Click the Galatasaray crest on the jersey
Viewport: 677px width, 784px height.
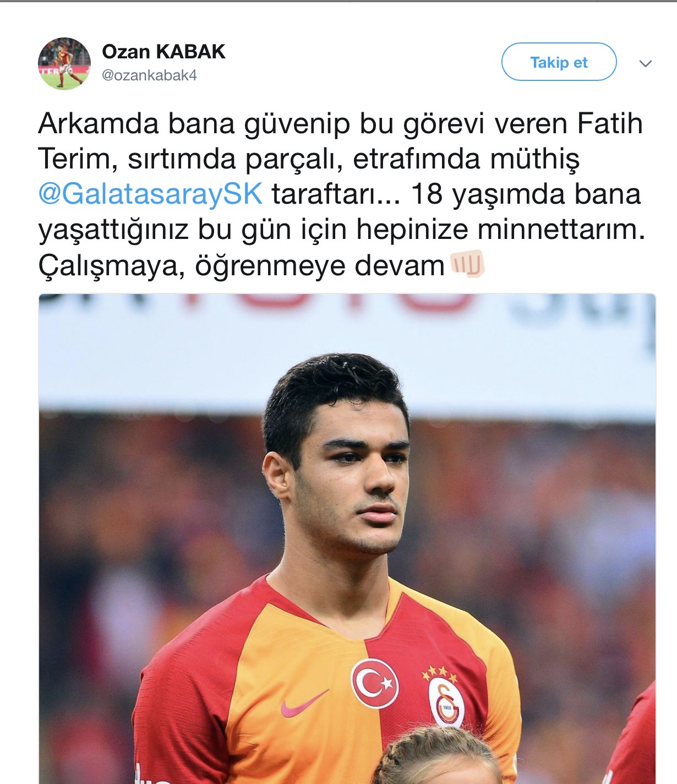[x=446, y=702]
